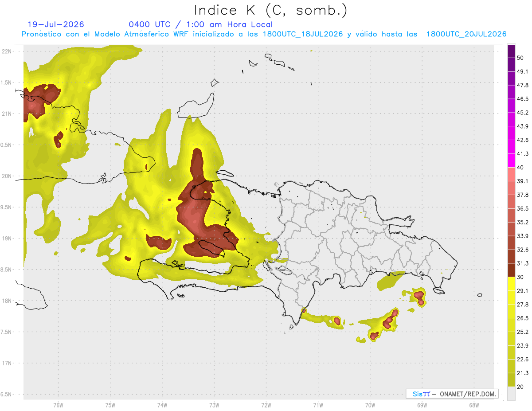532x411 pixels.
Task: Click the "21.3" colorbar label
Action: 523,373
